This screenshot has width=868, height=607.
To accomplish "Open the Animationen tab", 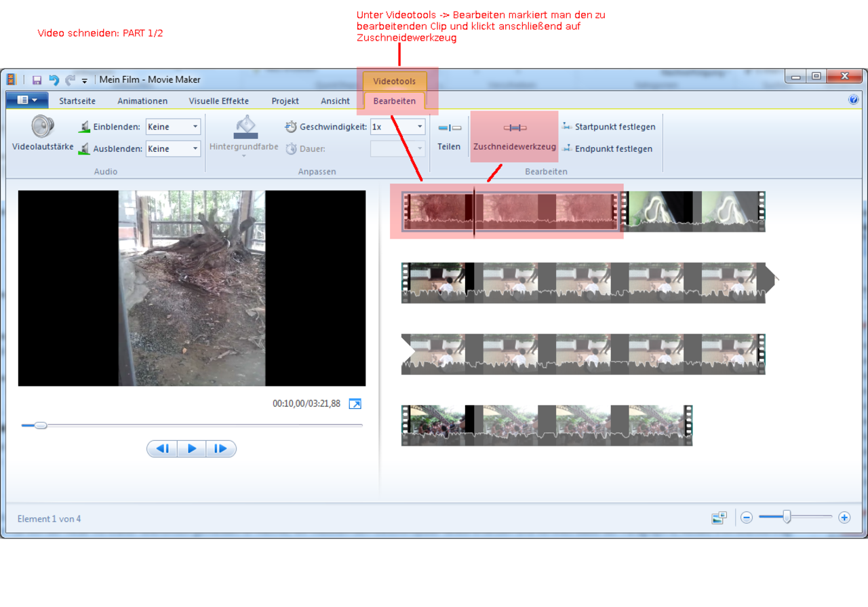I will point(142,101).
